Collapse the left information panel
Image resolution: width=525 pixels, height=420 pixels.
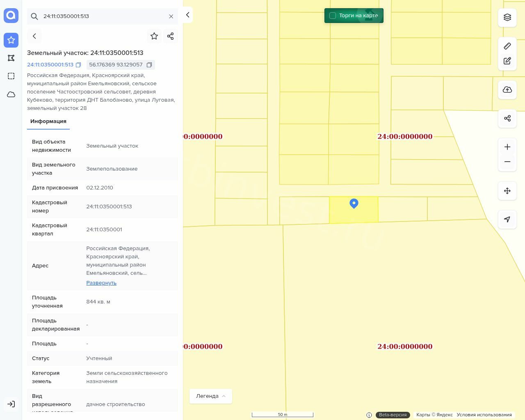click(x=187, y=15)
